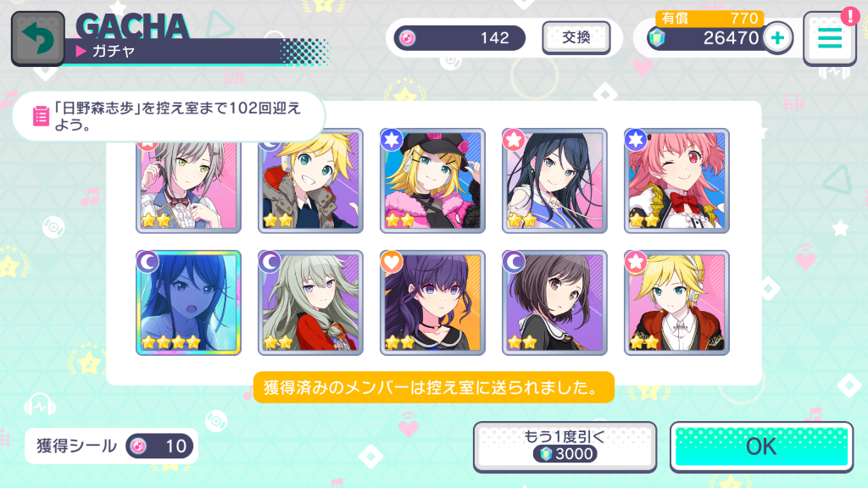Tap the pink gacha sticker icon in header
The width and height of the screenshot is (868, 488).
pos(408,37)
